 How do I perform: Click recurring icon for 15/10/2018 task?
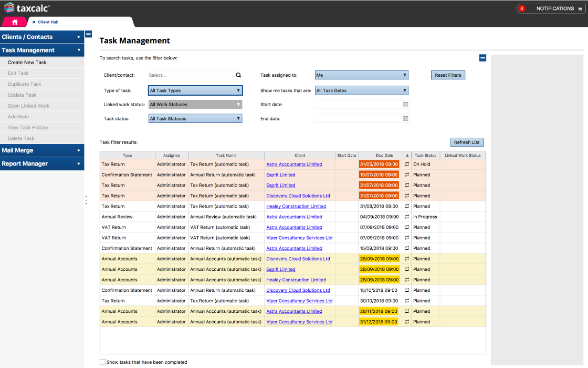[x=407, y=290]
